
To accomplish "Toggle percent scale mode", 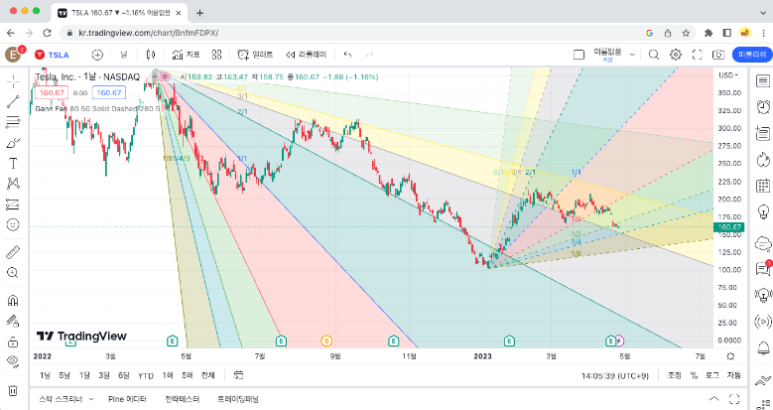I will (694, 376).
